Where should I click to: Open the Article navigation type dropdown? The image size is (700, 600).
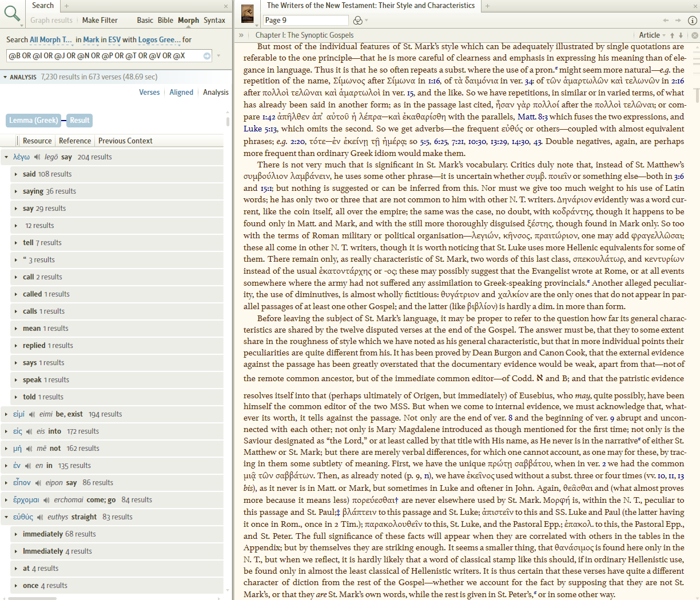coord(652,35)
